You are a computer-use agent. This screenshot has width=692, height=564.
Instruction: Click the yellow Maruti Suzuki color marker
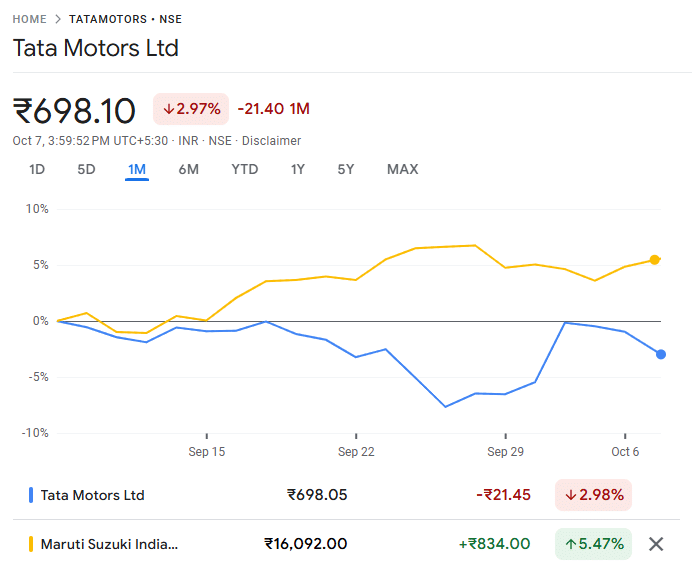pyautogui.click(x=31, y=544)
